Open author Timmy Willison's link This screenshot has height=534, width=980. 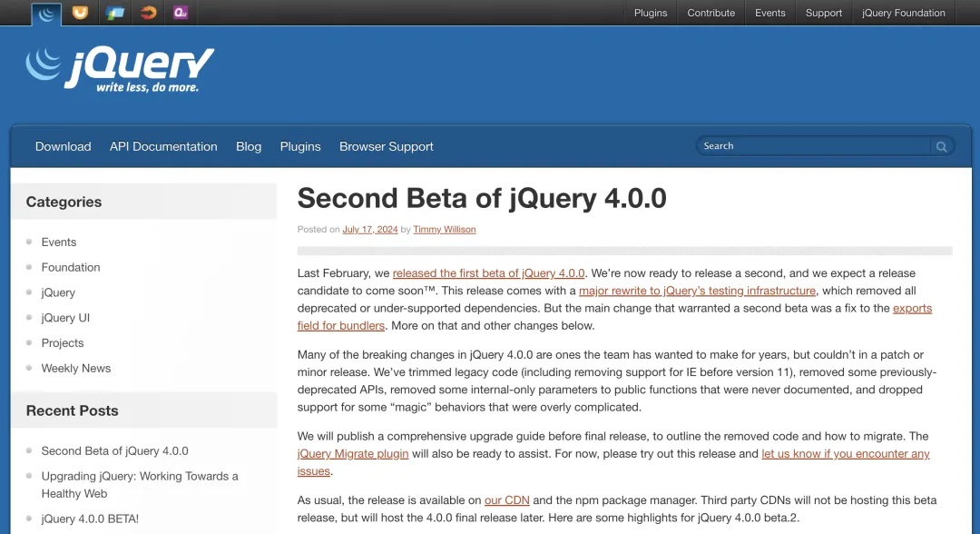point(445,230)
